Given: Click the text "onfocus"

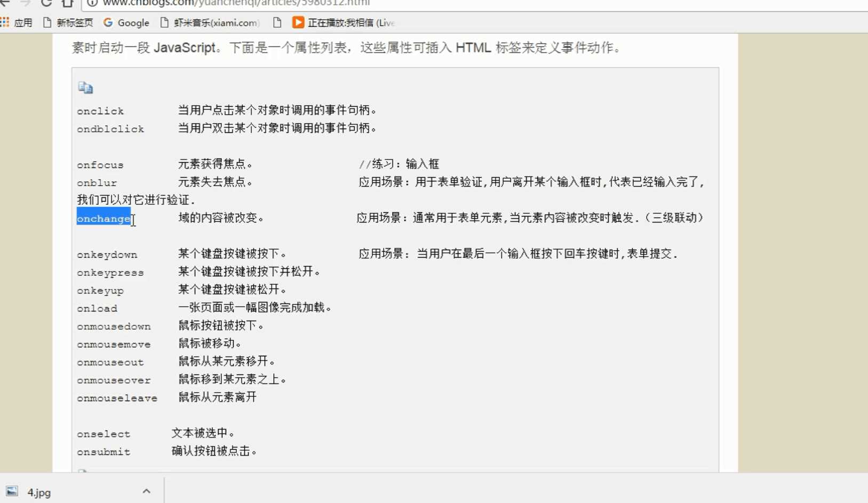Looking at the screenshot, I should click(100, 165).
